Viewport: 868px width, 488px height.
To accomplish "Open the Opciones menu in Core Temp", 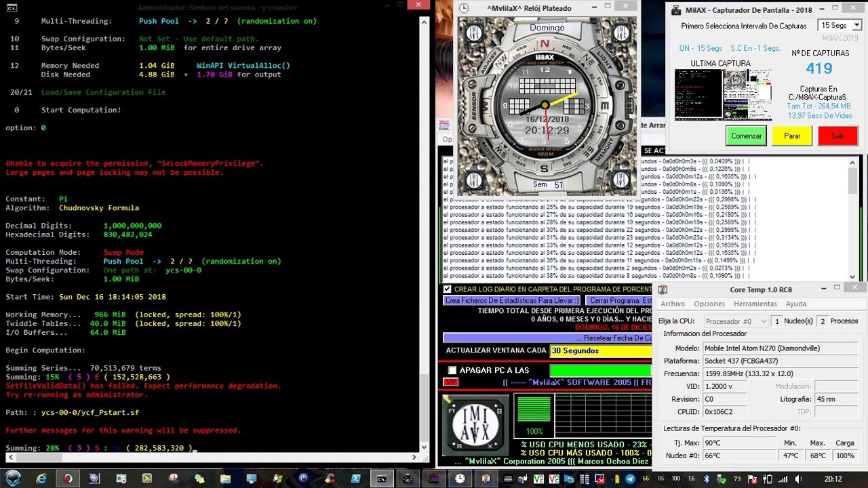I will click(709, 304).
